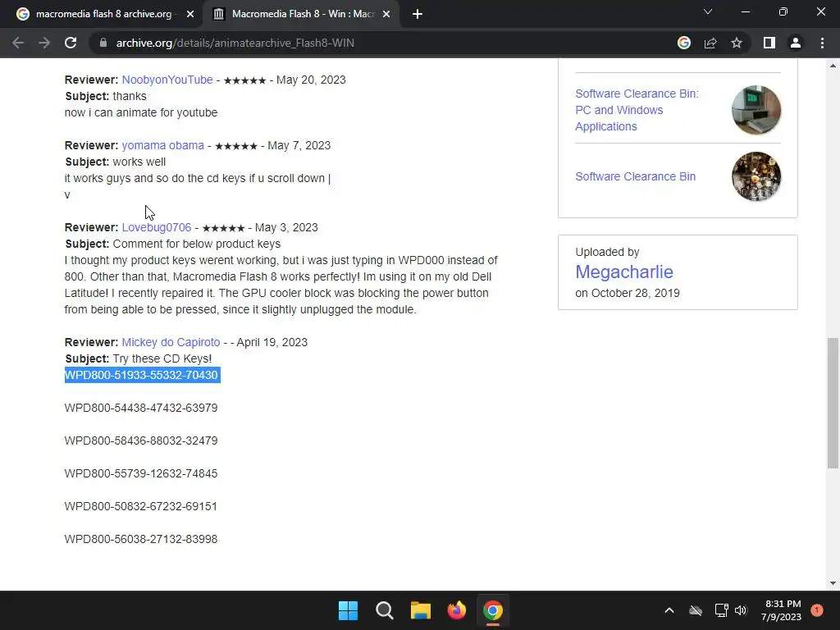Click the forward navigation arrow

coord(44,43)
